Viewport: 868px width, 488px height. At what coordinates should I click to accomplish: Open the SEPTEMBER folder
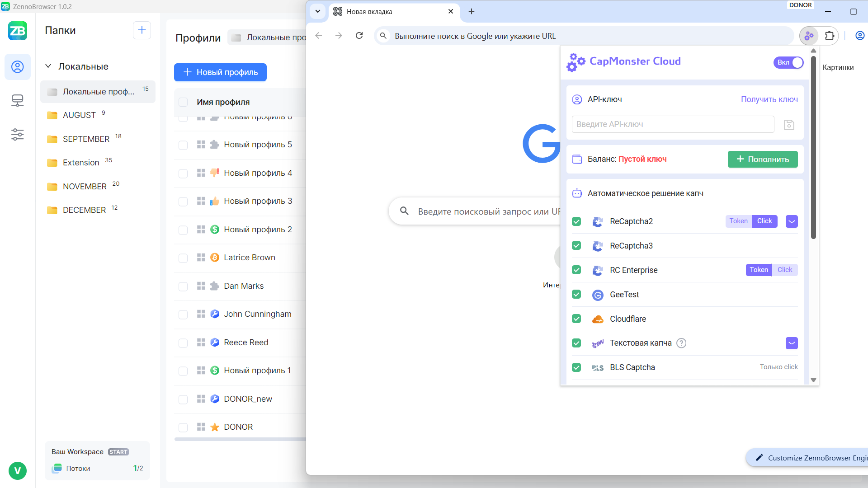coord(86,139)
